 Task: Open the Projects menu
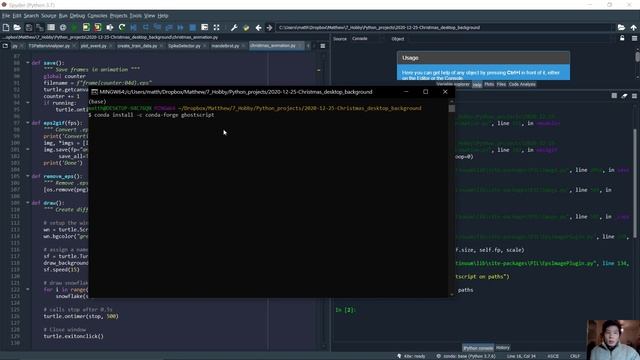pyautogui.click(x=119, y=16)
